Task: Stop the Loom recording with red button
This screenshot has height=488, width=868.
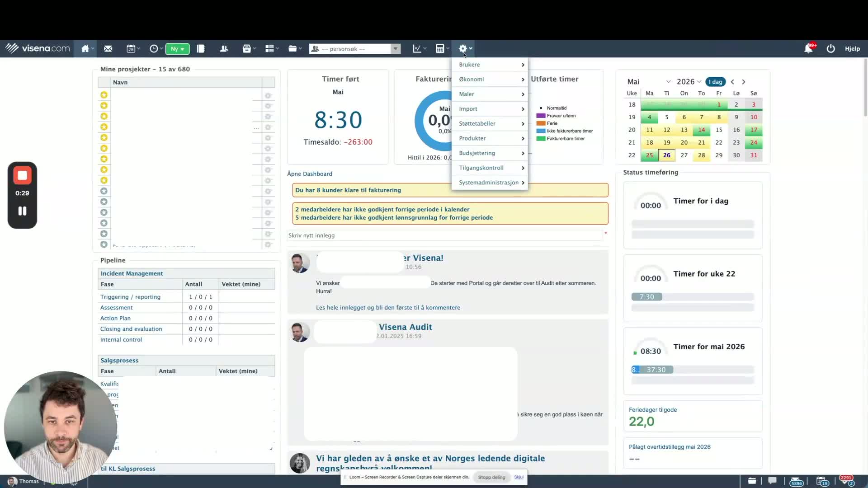Action: pos(22,176)
